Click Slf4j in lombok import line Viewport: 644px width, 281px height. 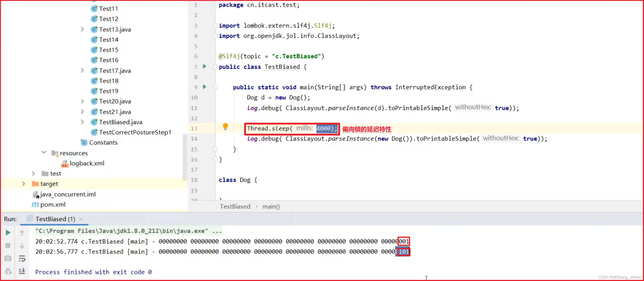click(x=323, y=25)
